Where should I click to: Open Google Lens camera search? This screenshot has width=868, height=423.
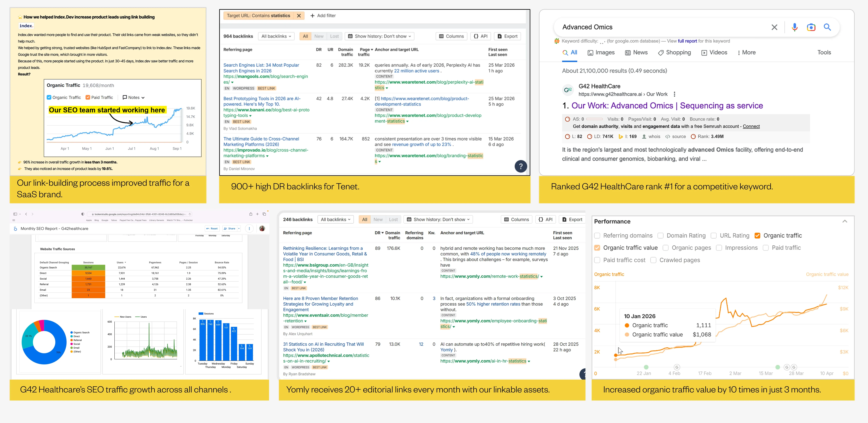click(x=811, y=27)
